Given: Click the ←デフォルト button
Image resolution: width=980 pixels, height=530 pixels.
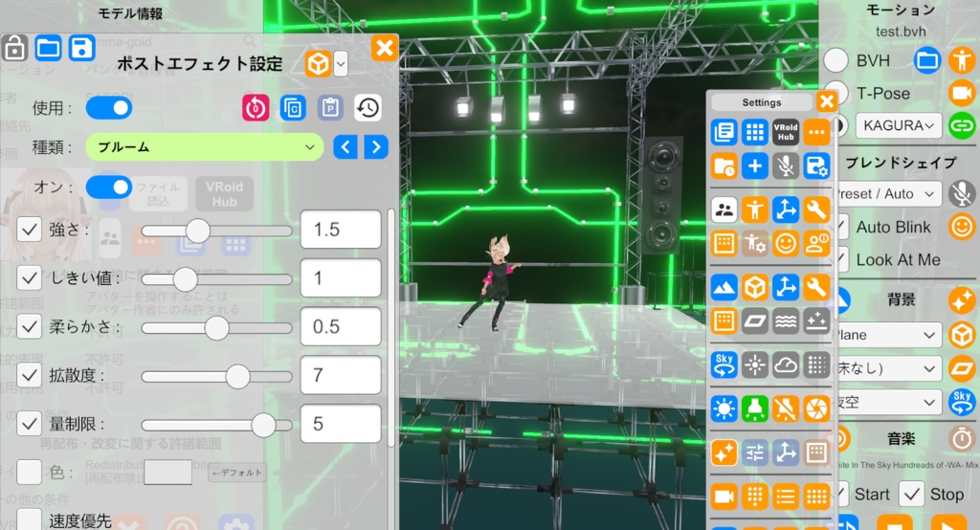Looking at the screenshot, I should point(237,473).
